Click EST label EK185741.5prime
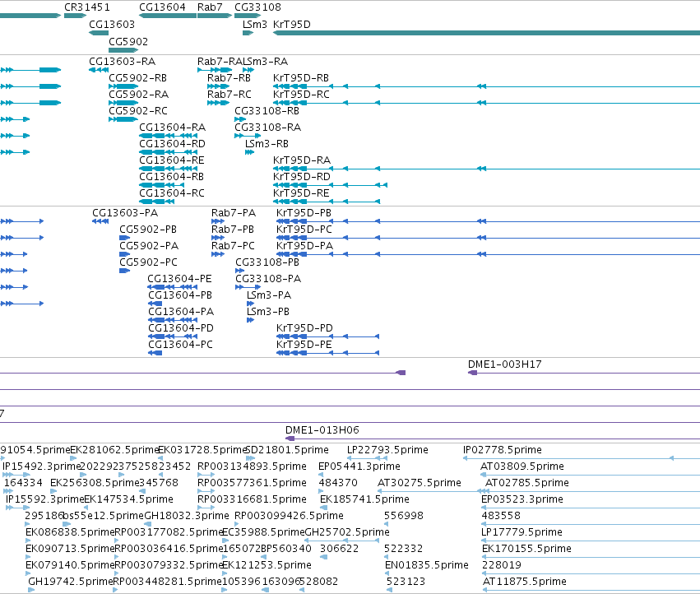Viewport: 700px width, 594px height. pos(364,499)
